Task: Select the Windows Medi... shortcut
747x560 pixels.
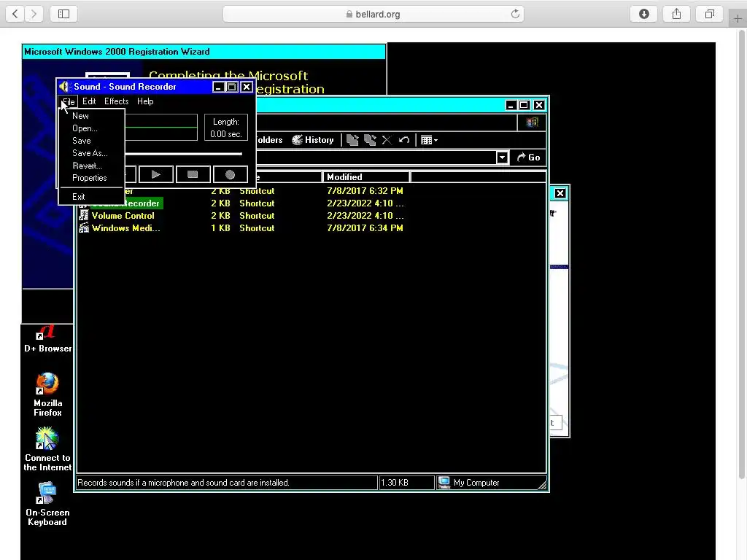Action: coord(125,228)
